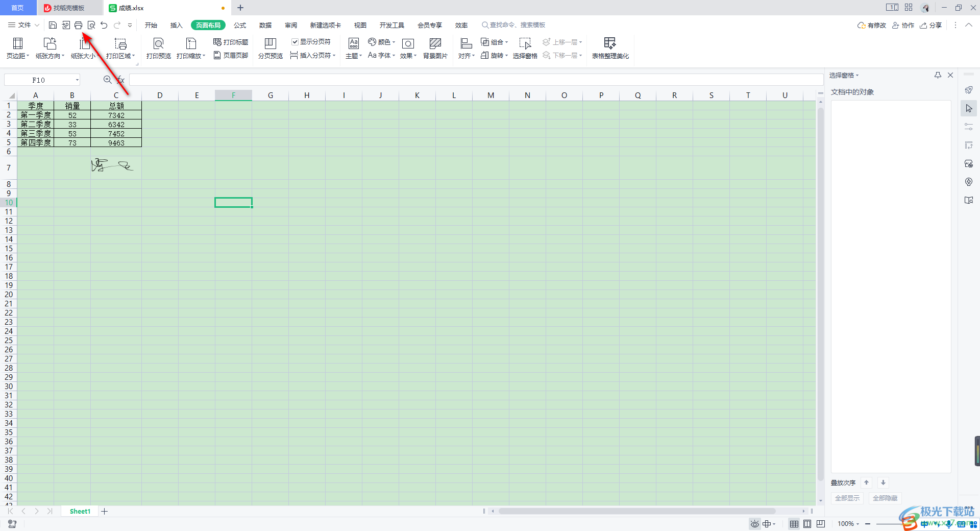
Task: Select the signature image on the sheet
Action: point(112,165)
